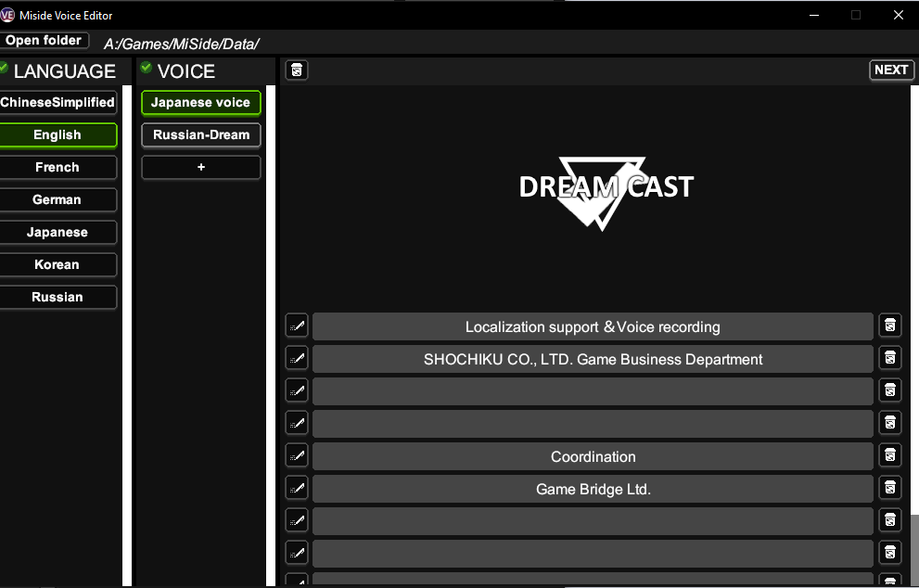Click the empty text field directly below SHOCHIKU
The height and width of the screenshot is (588, 919).
(593, 391)
